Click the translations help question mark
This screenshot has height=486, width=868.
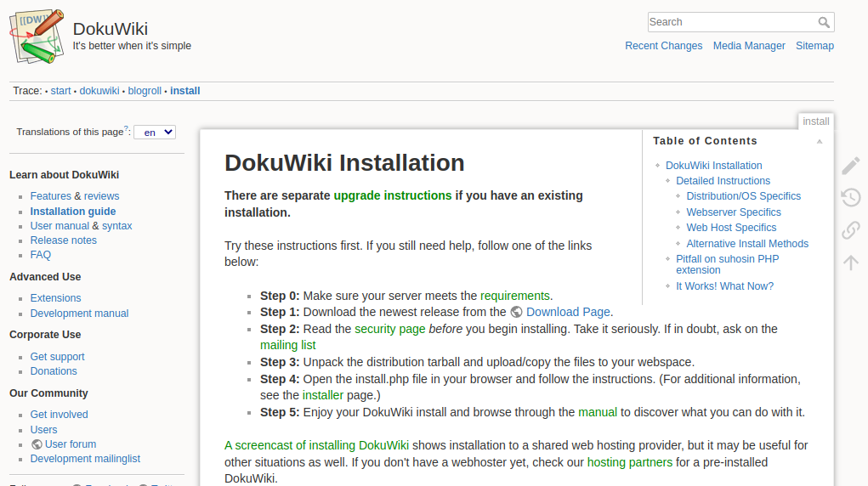(x=126, y=128)
